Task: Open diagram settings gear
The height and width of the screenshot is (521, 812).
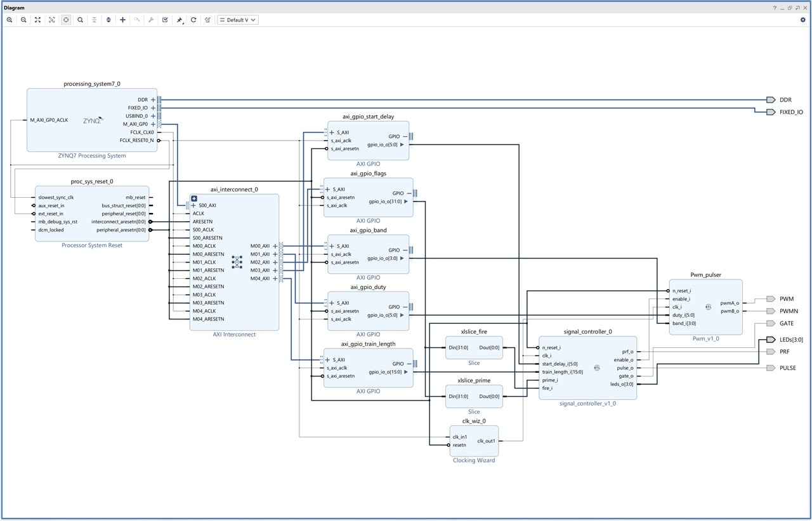Action: (802, 20)
